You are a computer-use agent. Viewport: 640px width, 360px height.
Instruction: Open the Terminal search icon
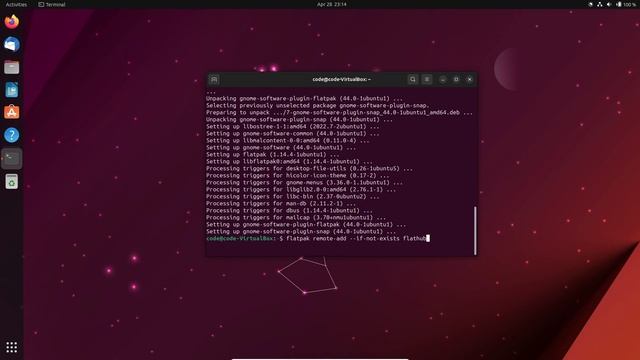(x=413, y=79)
